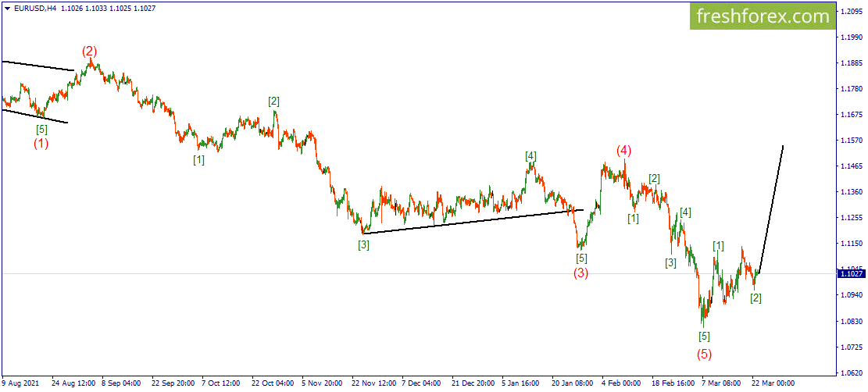Click the 8 Sep 04:00 date label

point(120,383)
